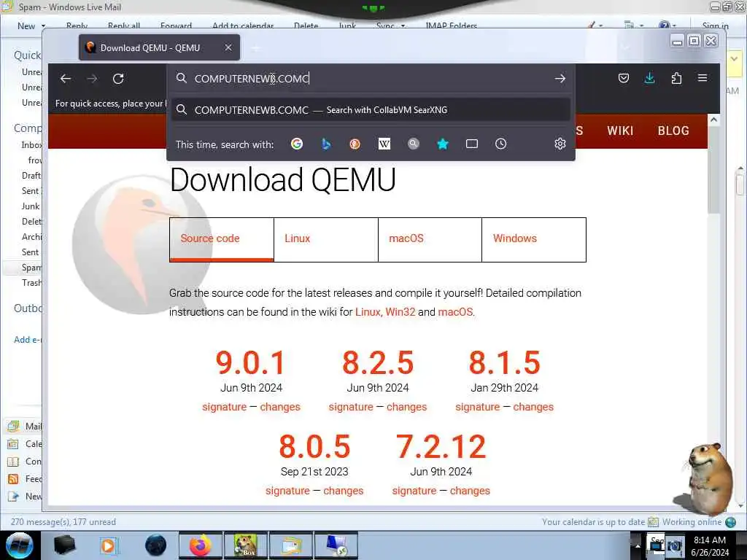This screenshot has width=747, height=560.
Task: Open the BLOG navigation item
Action: click(x=673, y=131)
